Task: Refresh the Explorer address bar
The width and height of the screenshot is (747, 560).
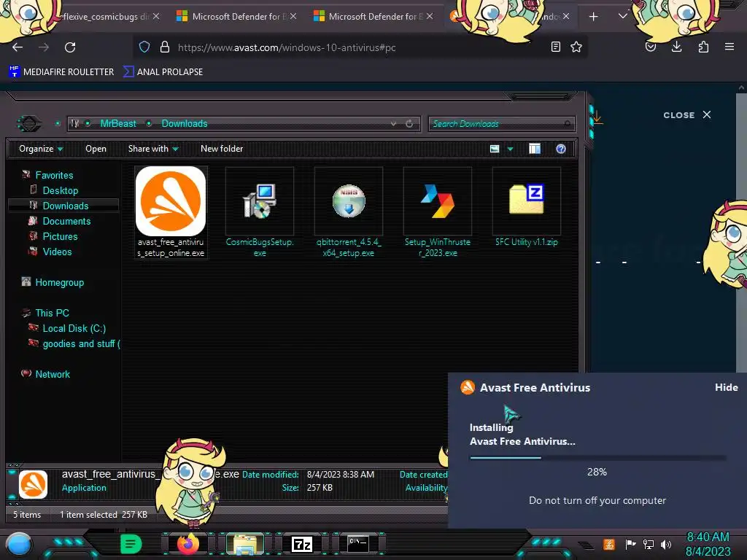Action: (x=409, y=124)
